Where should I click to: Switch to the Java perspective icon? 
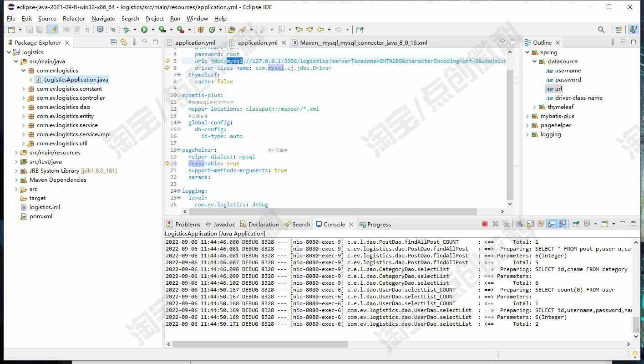tap(633, 30)
